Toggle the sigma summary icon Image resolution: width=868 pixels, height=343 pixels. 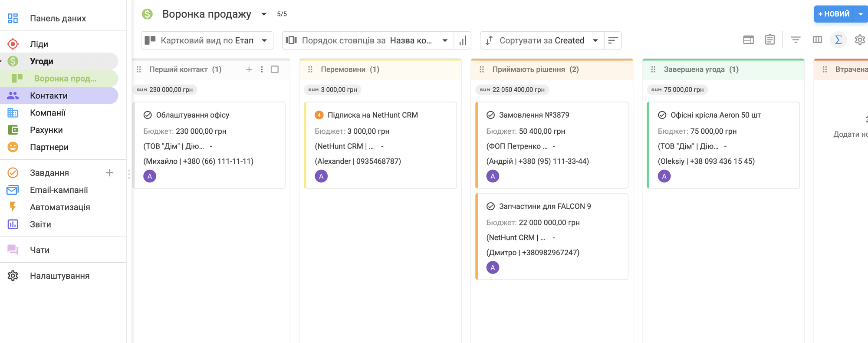click(x=838, y=40)
